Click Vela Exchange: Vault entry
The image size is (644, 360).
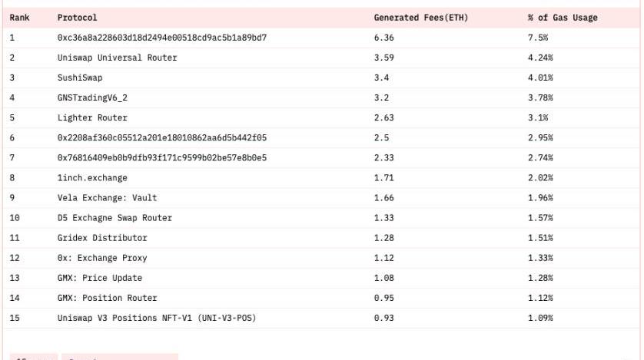click(107, 198)
